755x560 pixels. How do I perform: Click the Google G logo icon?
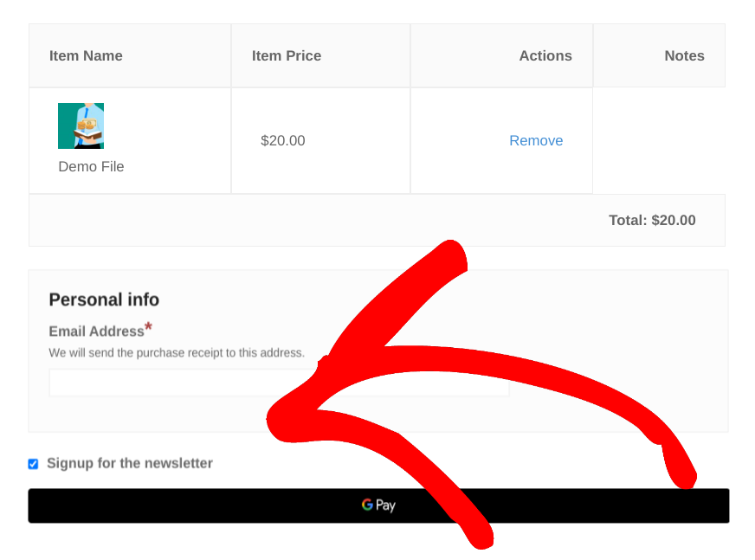(x=367, y=504)
